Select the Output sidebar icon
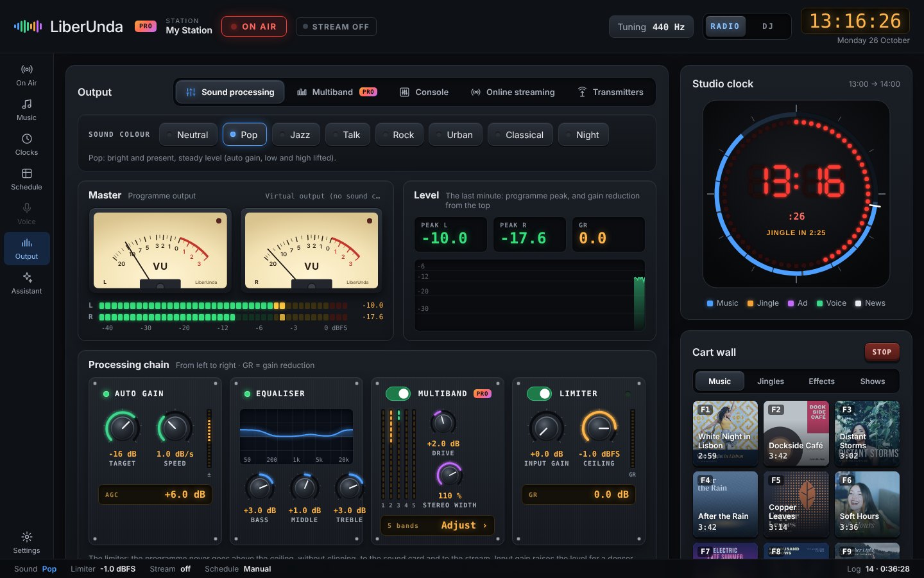Viewport: 924px width, 578px height. [x=26, y=248]
